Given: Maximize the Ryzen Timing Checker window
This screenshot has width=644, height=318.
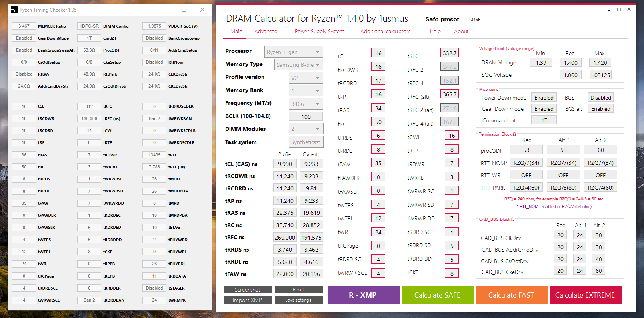Looking at the screenshot, I should 184,10.
